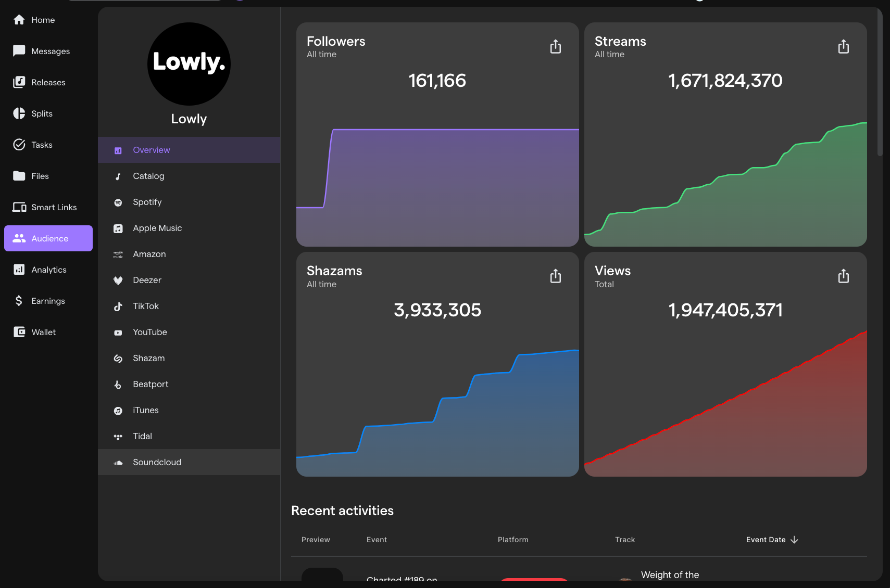Click the Event column header
This screenshot has width=890, height=588.
click(x=377, y=540)
